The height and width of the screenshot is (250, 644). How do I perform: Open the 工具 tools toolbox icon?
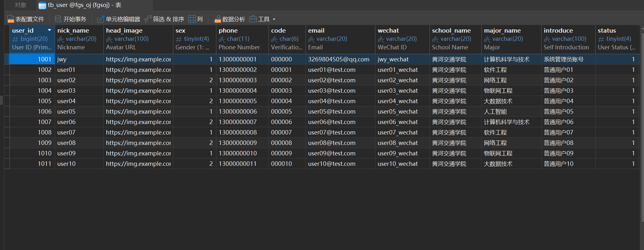point(253,19)
